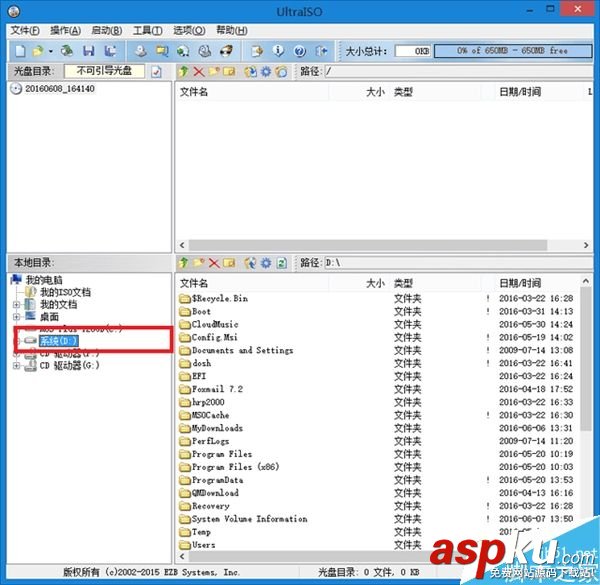Select 我的电脑 in local tree

[x=44, y=280]
